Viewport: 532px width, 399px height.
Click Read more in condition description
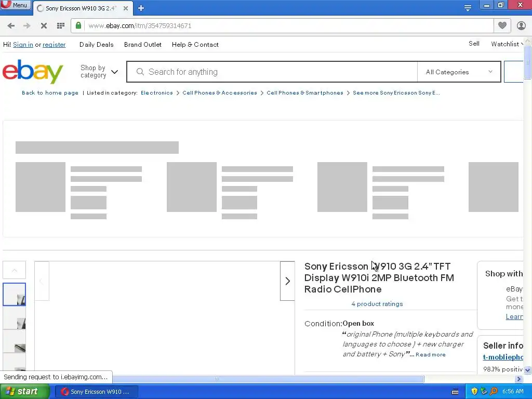[430, 354]
